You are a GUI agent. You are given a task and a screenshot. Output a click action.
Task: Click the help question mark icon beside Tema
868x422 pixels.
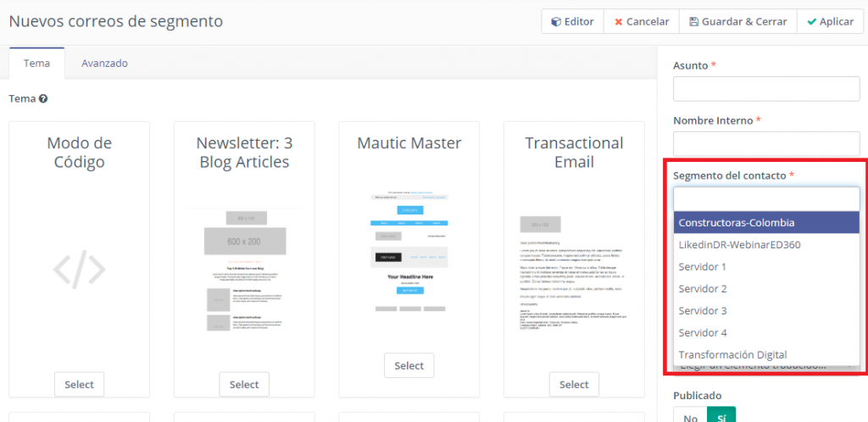43,99
